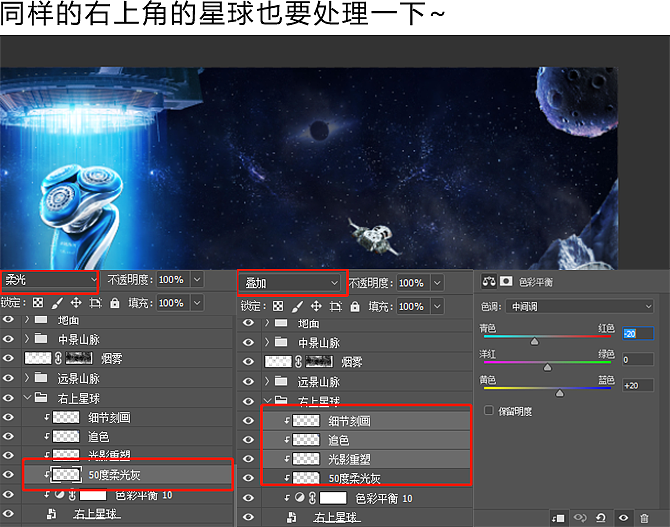Collapse 右上星球 group in 柔光 panel

(27, 397)
